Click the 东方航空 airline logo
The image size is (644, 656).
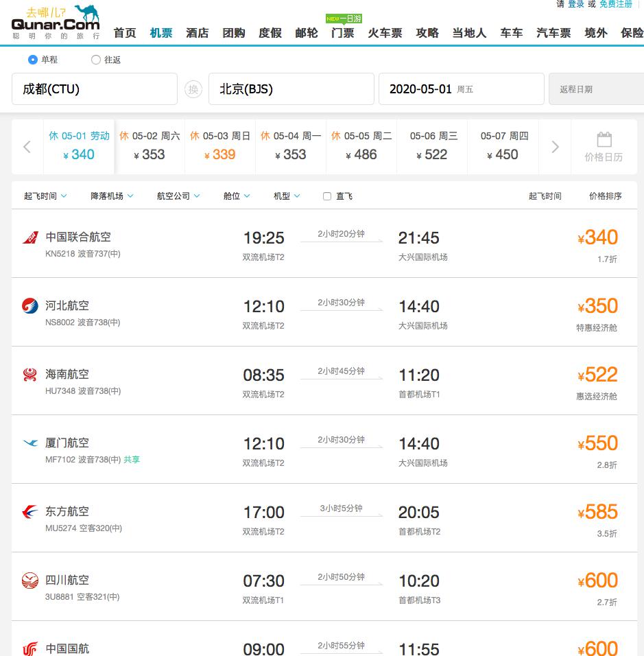click(30, 511)
